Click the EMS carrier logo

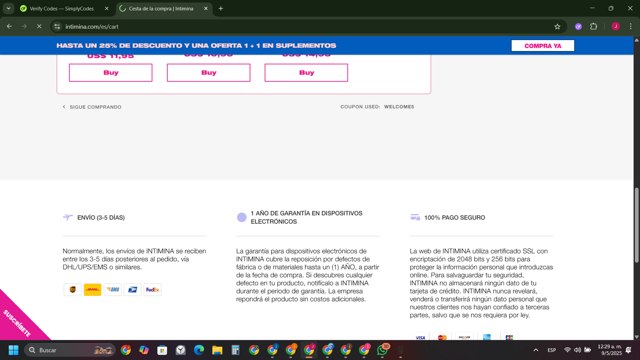tap(113, 289)
